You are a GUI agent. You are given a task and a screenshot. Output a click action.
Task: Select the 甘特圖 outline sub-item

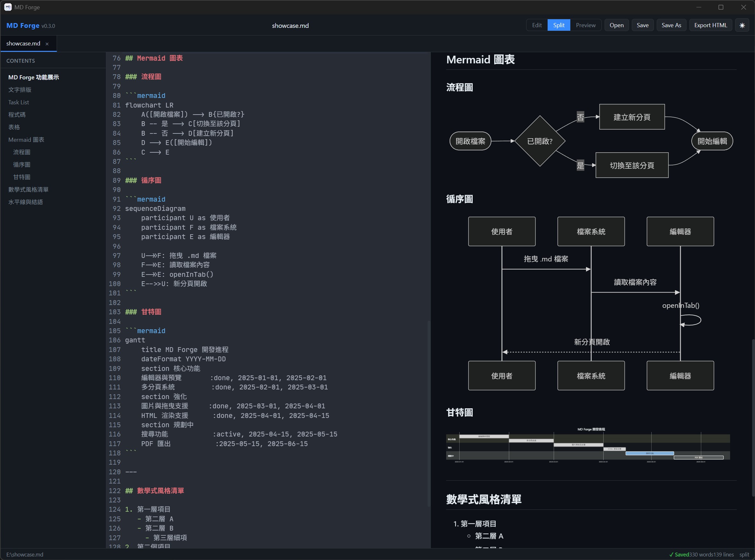pyautogui.click(x=22, y=177)
